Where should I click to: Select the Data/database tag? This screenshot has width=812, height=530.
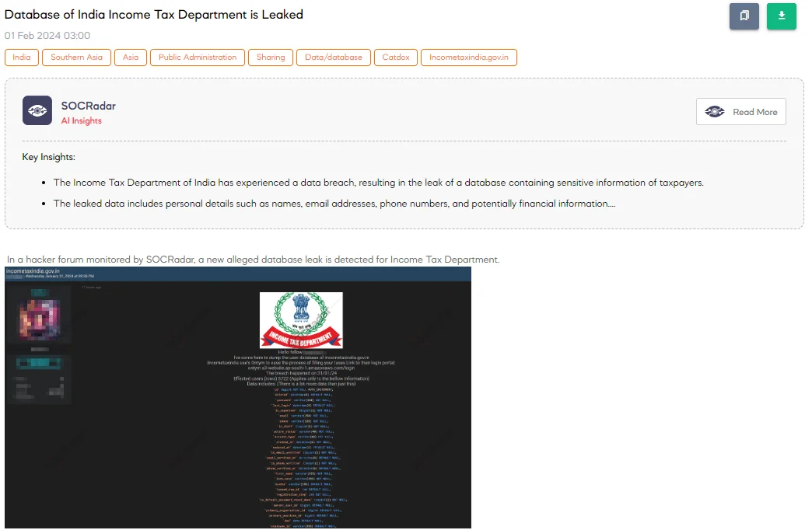(334, 58)
